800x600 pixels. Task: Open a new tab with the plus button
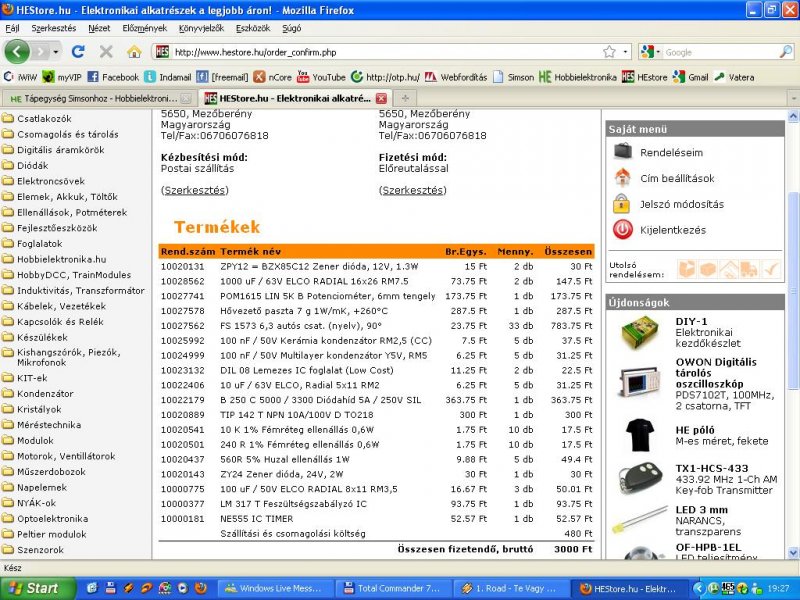(405, 98)
